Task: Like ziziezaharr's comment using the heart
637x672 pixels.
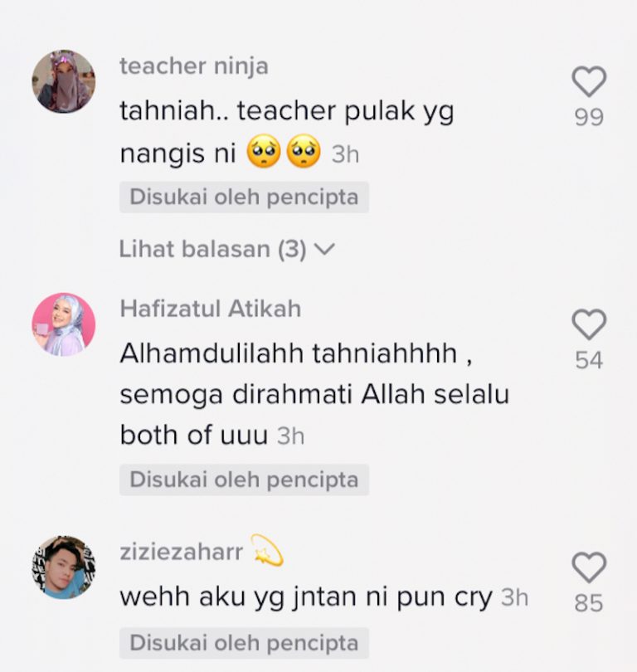Action: (589, 567)
